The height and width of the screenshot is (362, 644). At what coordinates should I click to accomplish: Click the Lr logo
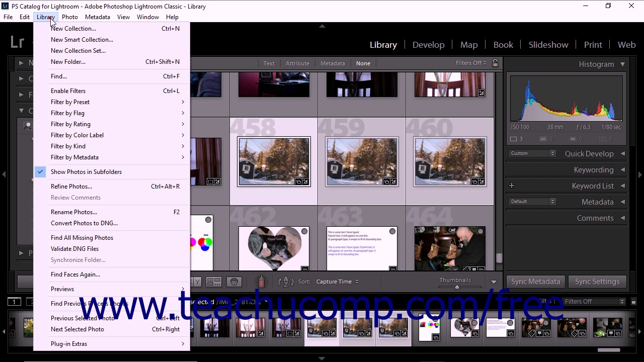point(17,42)
